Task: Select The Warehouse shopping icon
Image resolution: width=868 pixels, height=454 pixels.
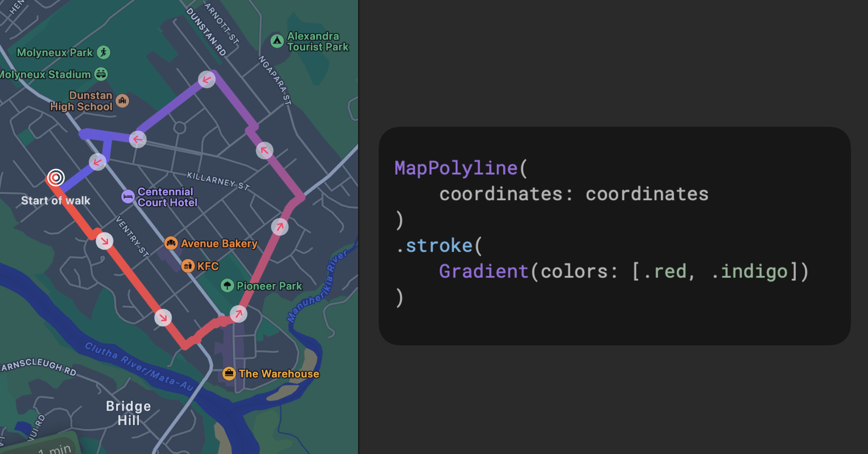Action: [x=229, y=373]
